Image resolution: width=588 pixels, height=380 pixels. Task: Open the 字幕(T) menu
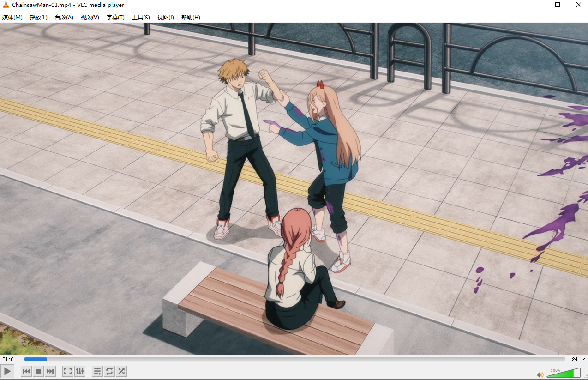(x=115, y=18)
